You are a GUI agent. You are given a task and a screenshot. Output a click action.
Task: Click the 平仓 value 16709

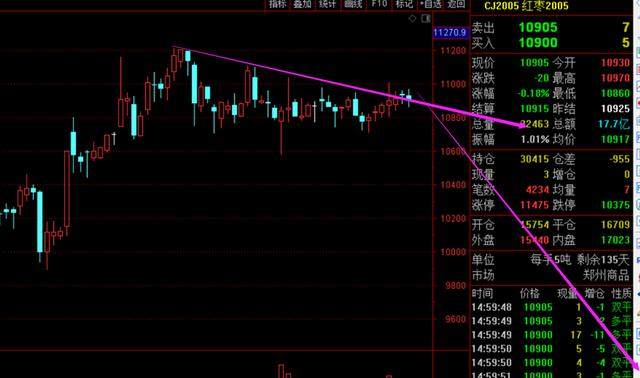[616, 225]
